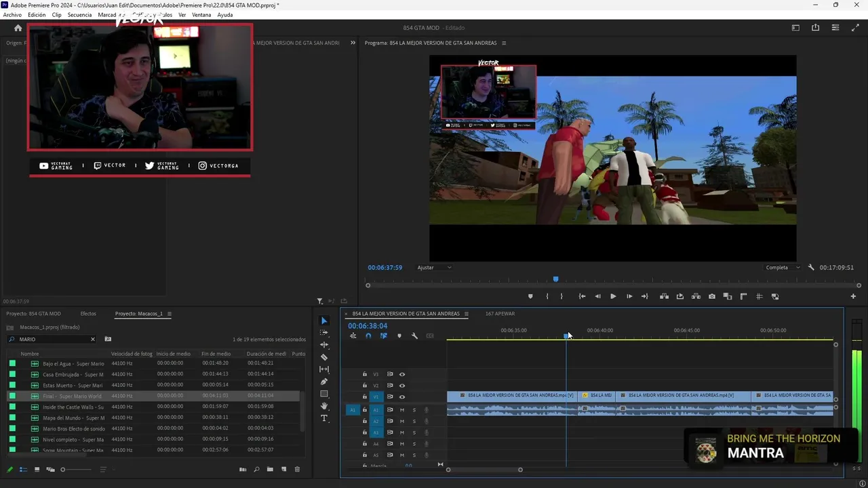Click Go to Out point button
Image resolution: width=868 pixels, height=488 pixels.
click(645, 296)
